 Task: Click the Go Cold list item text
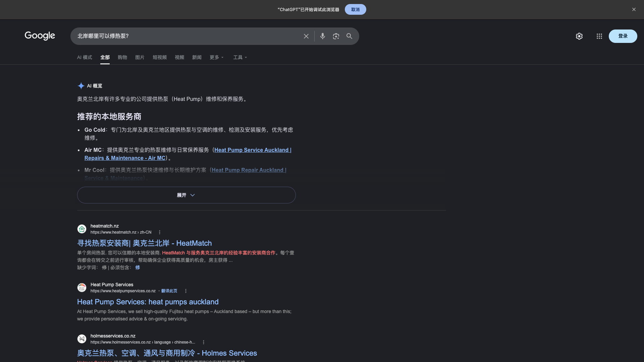tap(189, 134)
